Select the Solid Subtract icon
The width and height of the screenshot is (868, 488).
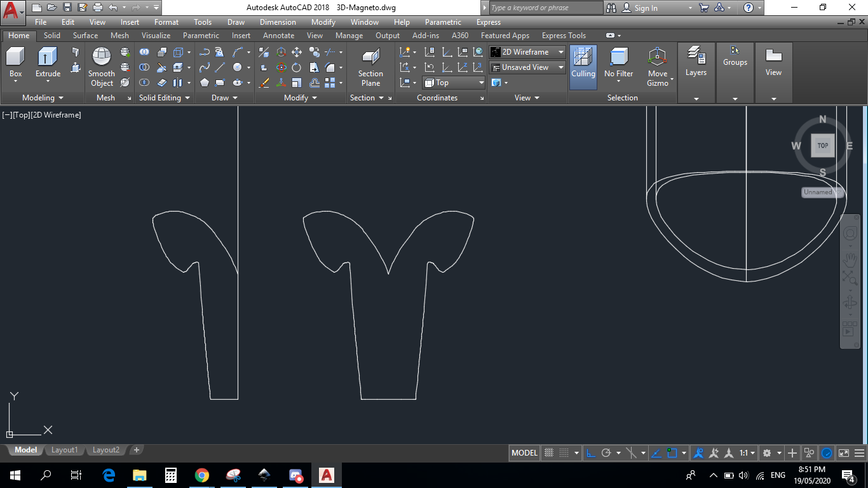(145, 67)
